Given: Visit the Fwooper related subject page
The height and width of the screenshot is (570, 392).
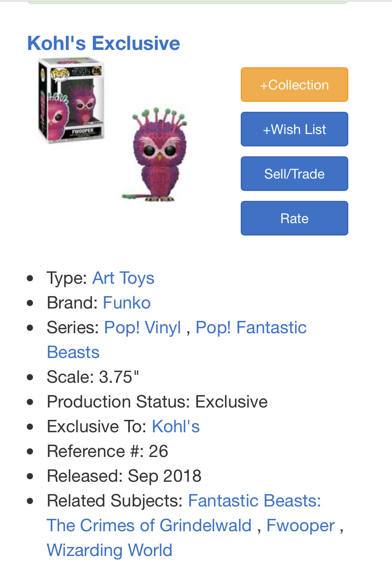Looking at the screenshot, I should tap(300, 525).
